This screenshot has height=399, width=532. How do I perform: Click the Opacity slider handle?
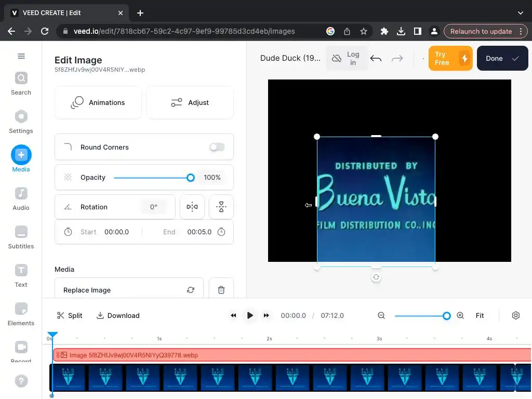pyautogui.click(x=191, y=178)
